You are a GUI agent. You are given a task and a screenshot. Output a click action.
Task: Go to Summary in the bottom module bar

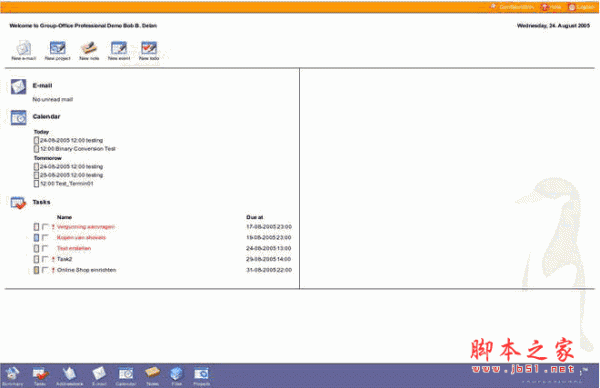click(x=12, y=376)
